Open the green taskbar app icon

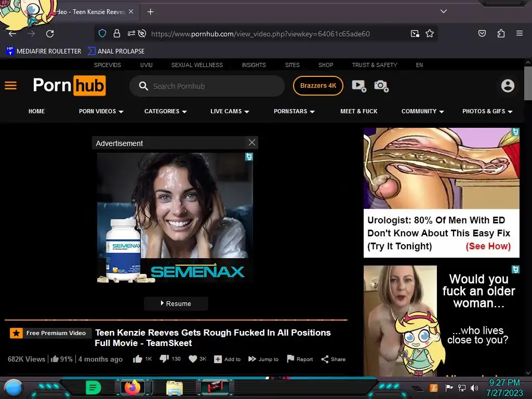94,388
